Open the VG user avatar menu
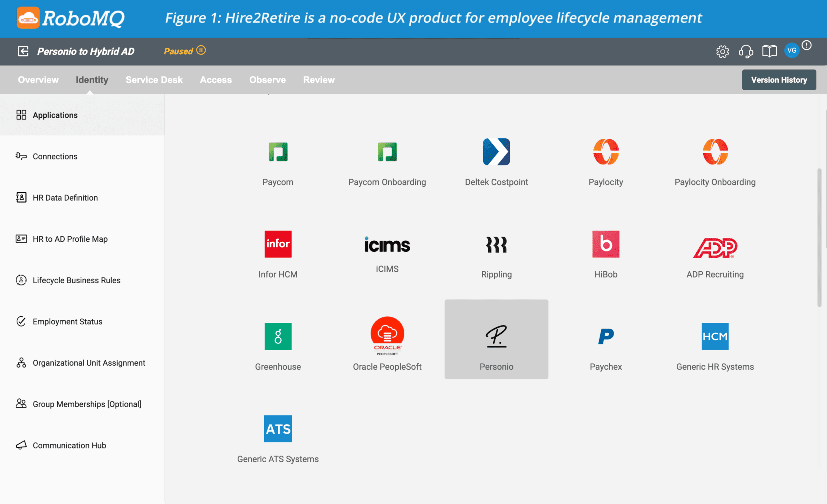 point(791,51)
